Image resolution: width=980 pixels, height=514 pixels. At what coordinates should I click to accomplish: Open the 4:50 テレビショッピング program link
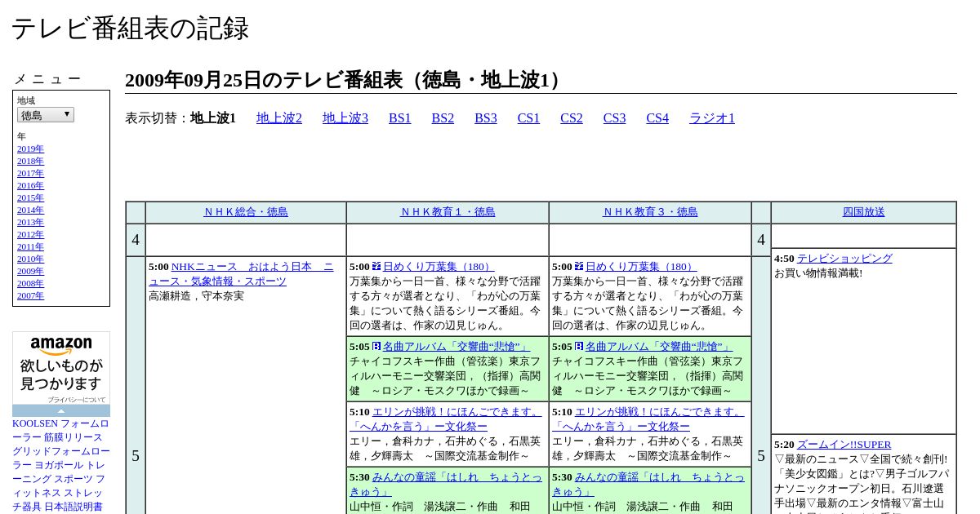844,259
